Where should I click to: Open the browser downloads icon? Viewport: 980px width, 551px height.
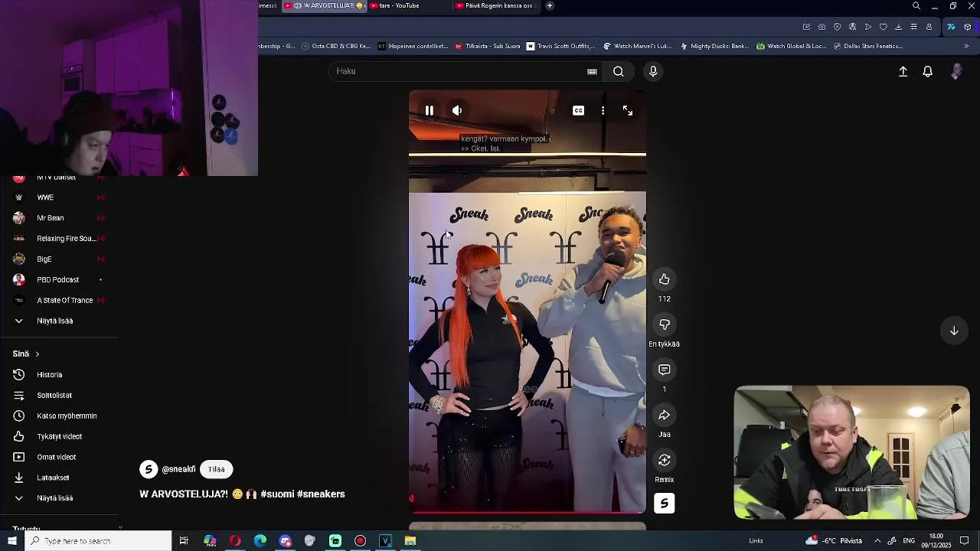point(898,27)
